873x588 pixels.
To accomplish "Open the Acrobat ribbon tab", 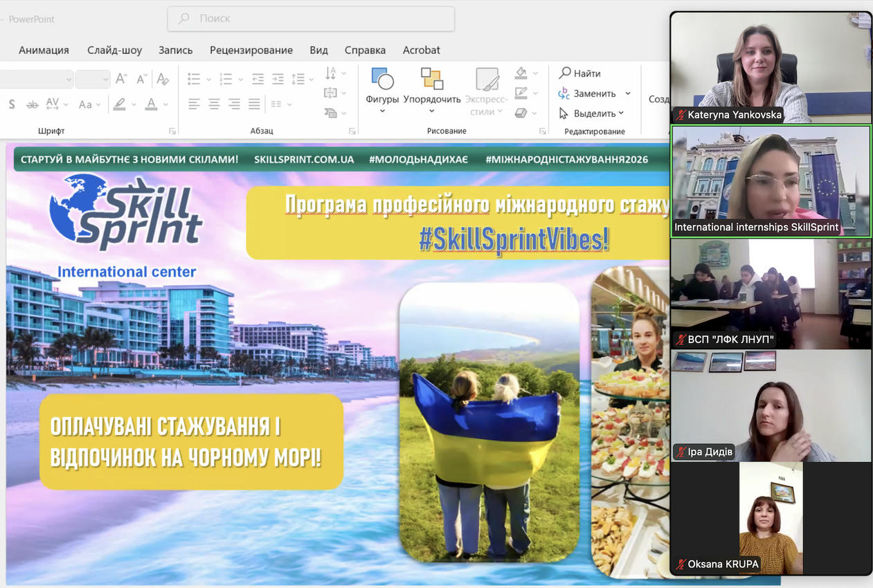I will coord(421,50).
